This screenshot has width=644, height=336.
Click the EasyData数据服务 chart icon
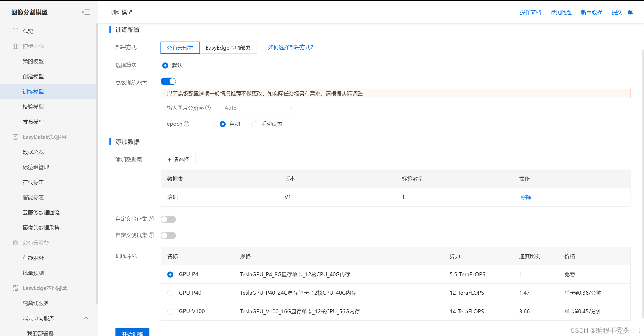click(x=15, y=137)
